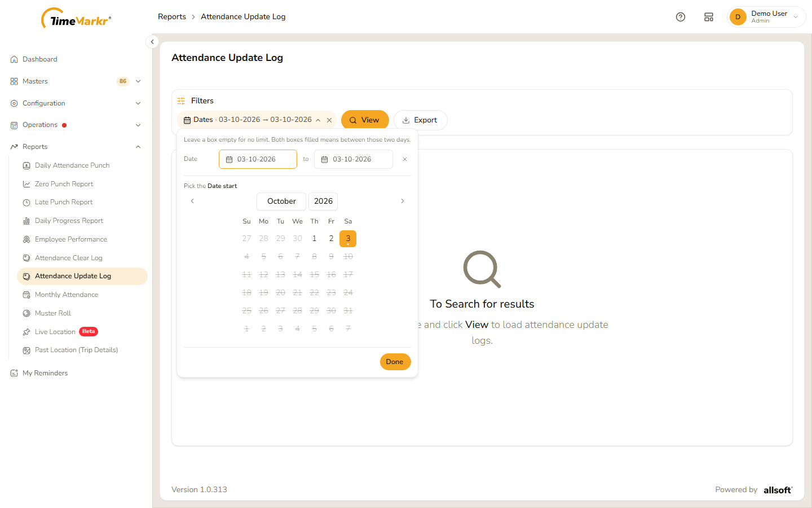812x508 pixels.
Task: Click Reports in the breadcrumb
Action: pos(172,17)
